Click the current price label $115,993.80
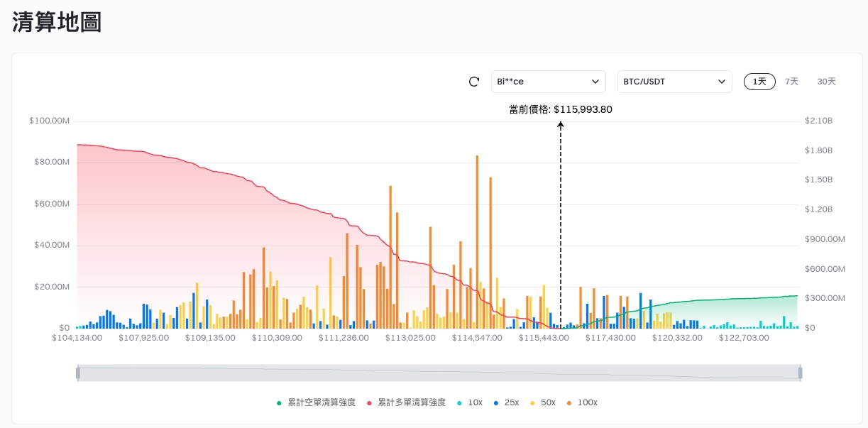Screen dimensions: 868x428 point(561,109)
